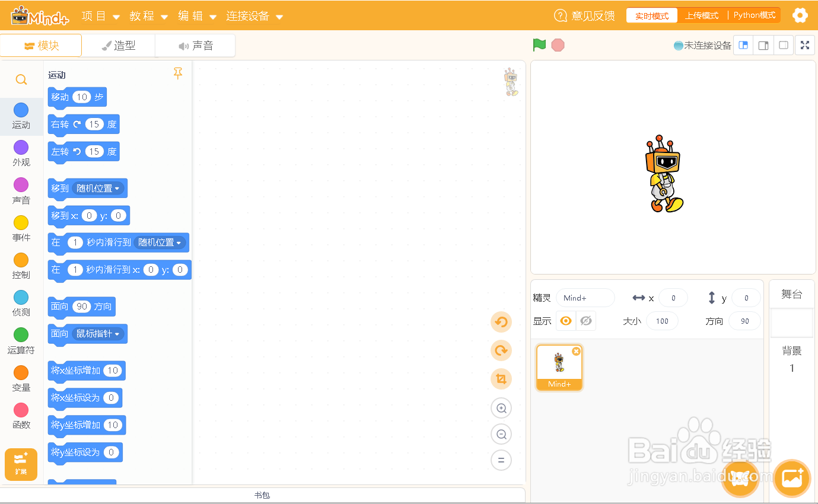Click the sprite x coordinate field

[x=673, y=298]
